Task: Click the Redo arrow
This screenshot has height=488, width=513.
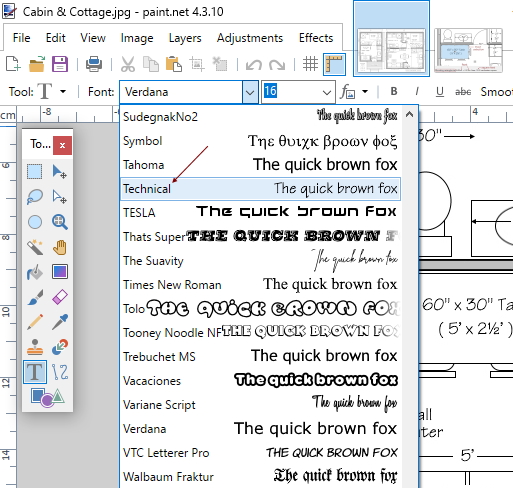Action: click(x=277, y=64)
